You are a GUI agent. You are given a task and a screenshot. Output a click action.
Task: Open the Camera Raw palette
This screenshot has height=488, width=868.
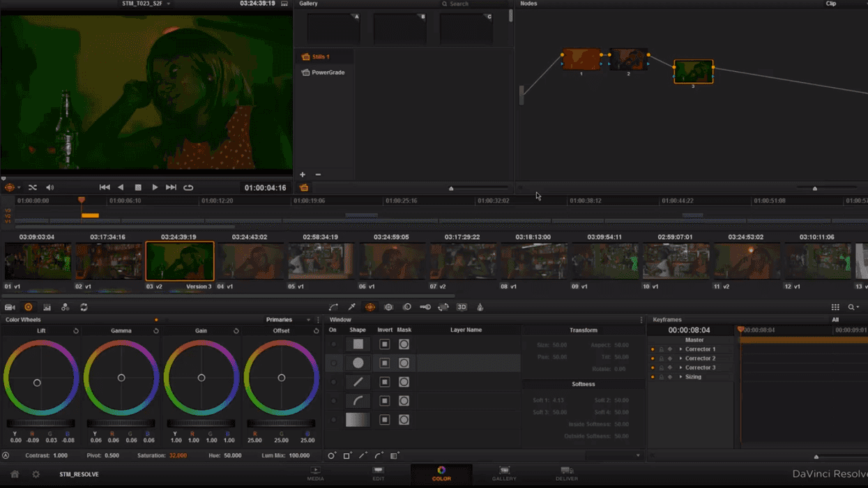point(10,307)
